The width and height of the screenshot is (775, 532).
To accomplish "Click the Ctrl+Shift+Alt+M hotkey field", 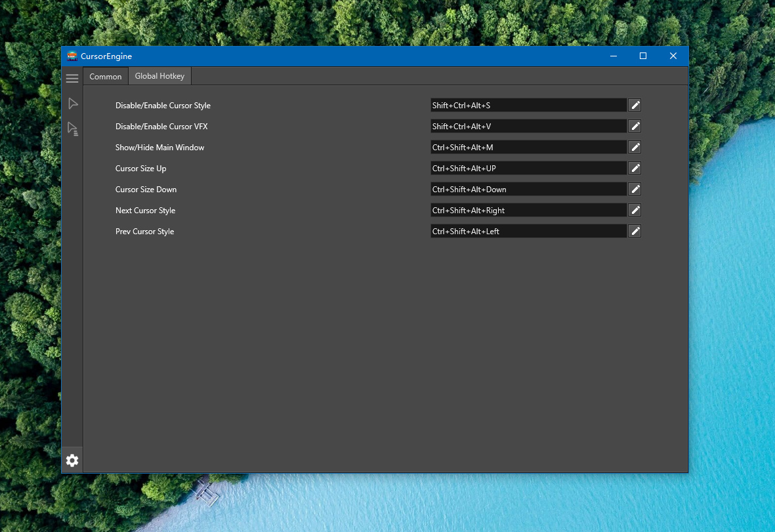I will [528, 147].
